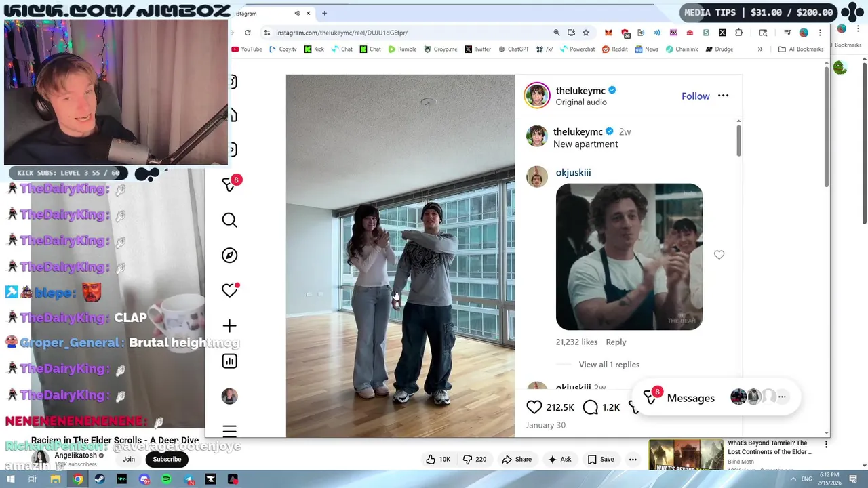Image resolution: width=868 pixels, height=488 pixels.
Task: Like okjuskiii's comment with the heart
Action: pos(719,255)
